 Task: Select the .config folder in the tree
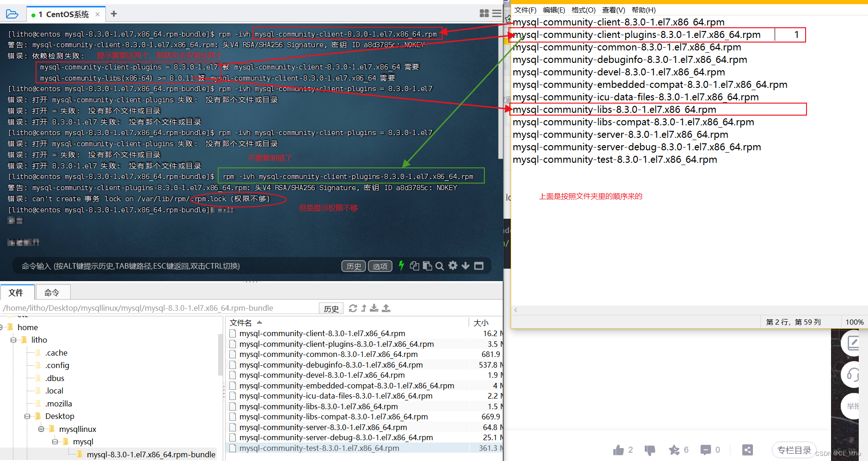click(57, 365)
